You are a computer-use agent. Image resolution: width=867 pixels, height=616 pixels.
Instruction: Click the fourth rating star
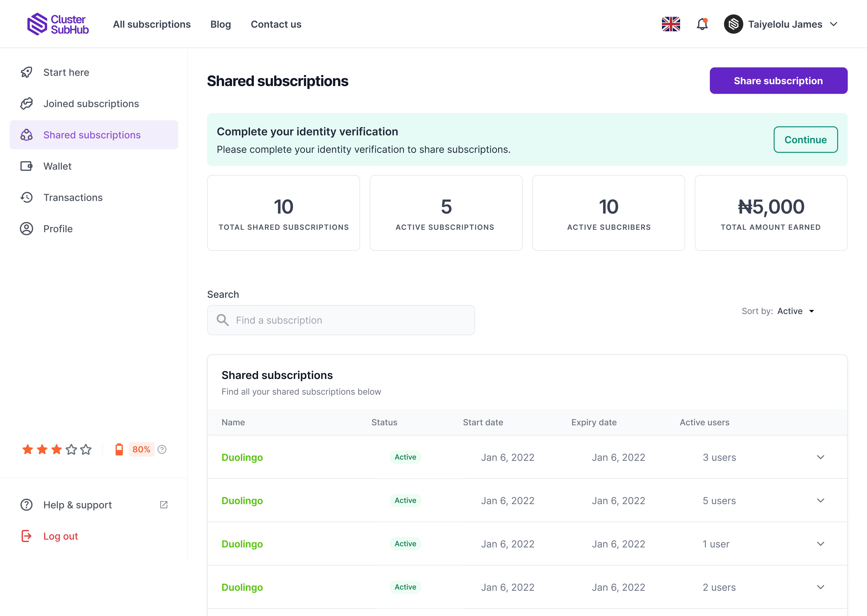71,450
